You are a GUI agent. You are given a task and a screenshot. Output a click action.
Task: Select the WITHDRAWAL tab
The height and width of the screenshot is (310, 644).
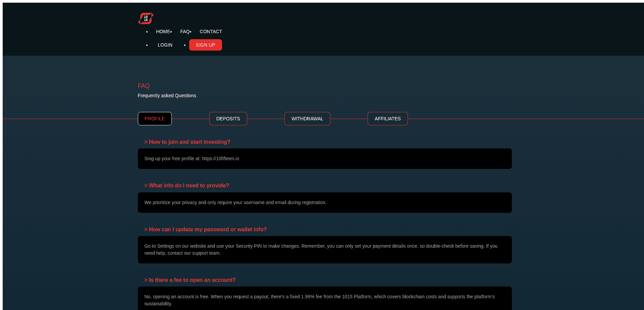pyautogui.click(x=307, y=119)
